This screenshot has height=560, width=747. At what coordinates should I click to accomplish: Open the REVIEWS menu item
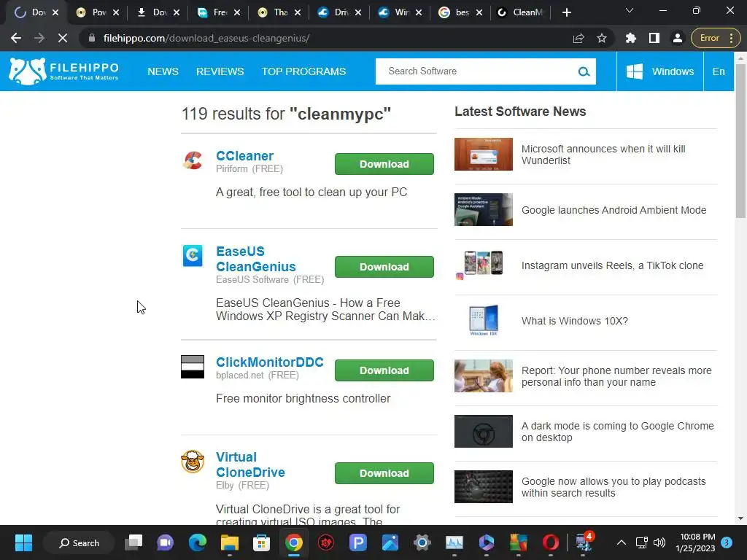[x=220, y=71]
